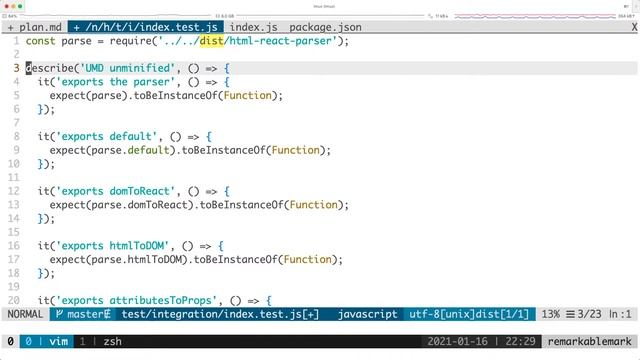Screen dimensions: 640x360
Task: Click the red window close button
Action: point(7,6)
